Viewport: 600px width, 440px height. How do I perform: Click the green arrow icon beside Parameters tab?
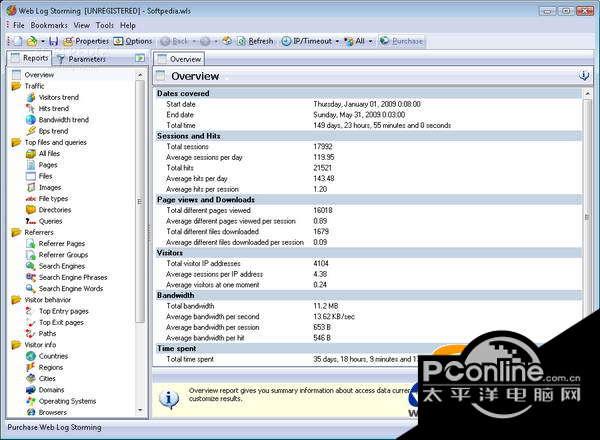[140, 58]
